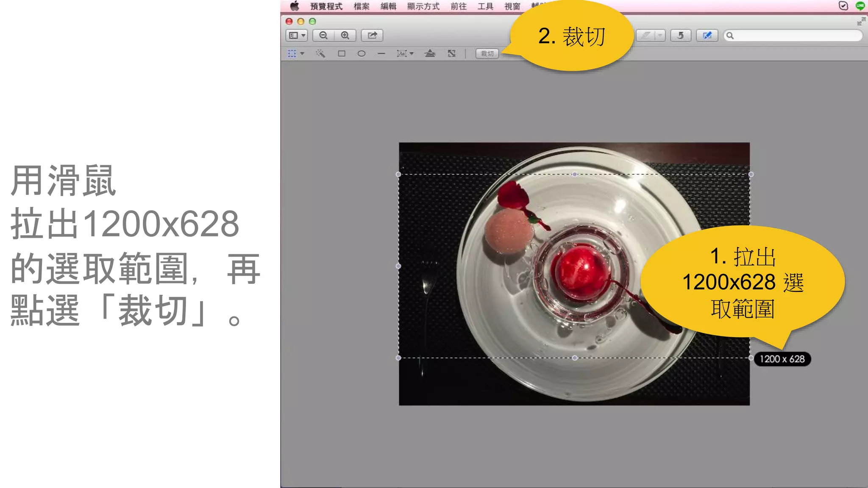868x488 pixels.
Task: Select the instant alpha magic wand tool
Action: pos(320,53)
